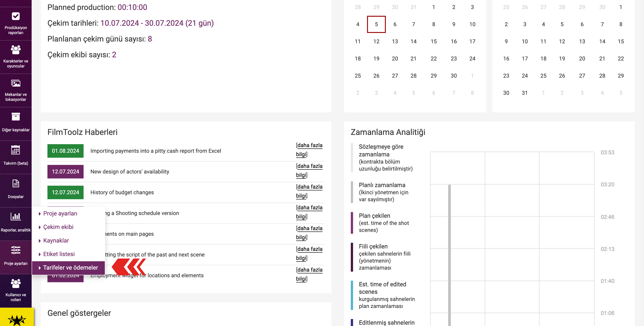Open Kullanıcı ve rolleri users icon
The width and height of the screenshot is (644, 326).
(x=16, y=283)
